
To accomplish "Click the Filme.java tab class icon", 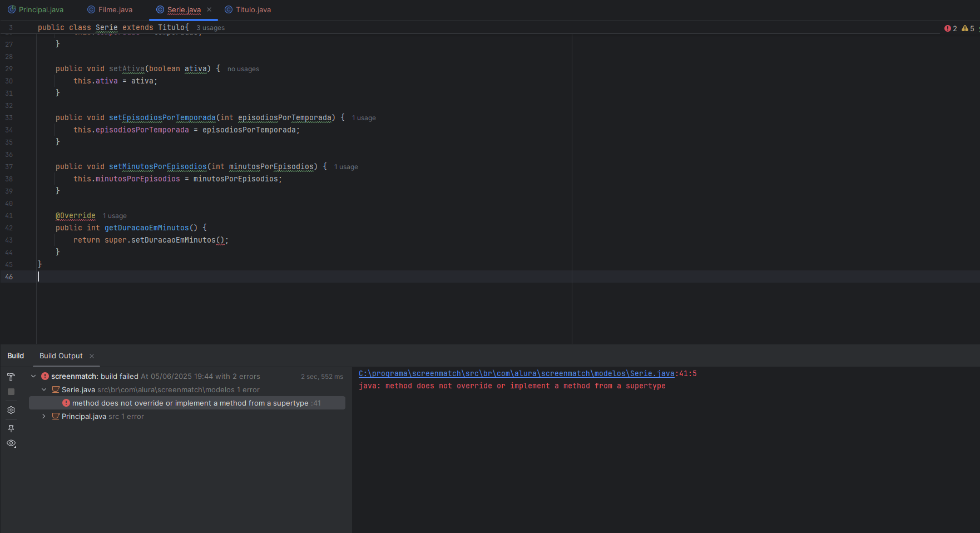I will pos(91,10).
